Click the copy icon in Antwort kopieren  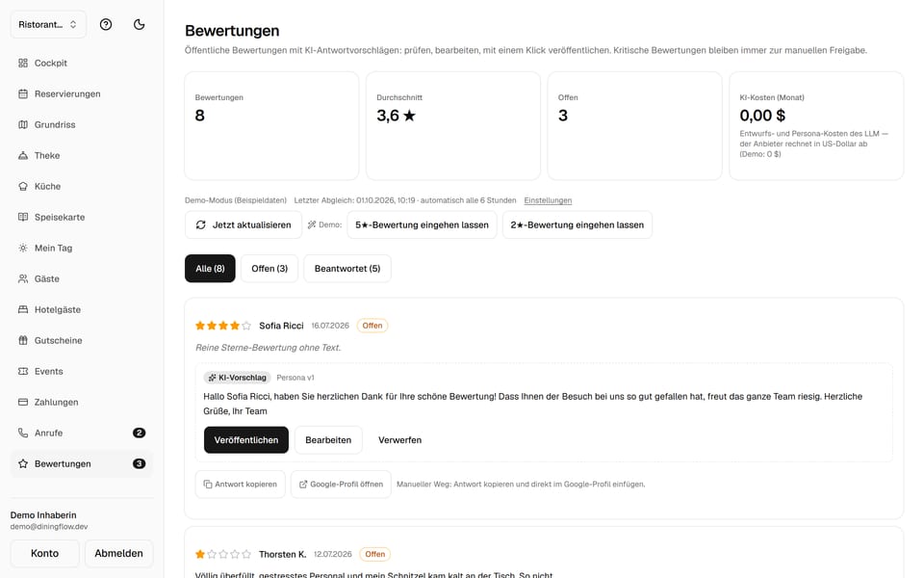click(208, 485)
